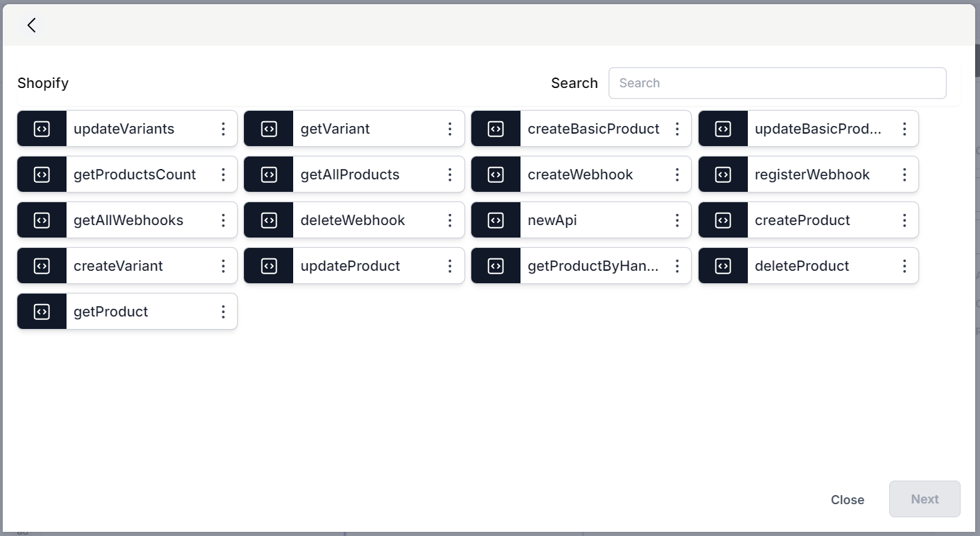
Task: Click the code icon of deleteProduct
Action: click(723, 266)
